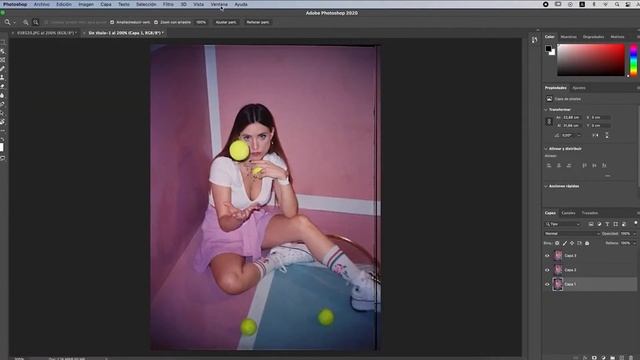Switch to the Muestras tab
640x360 pixels.
click(569, 37)
